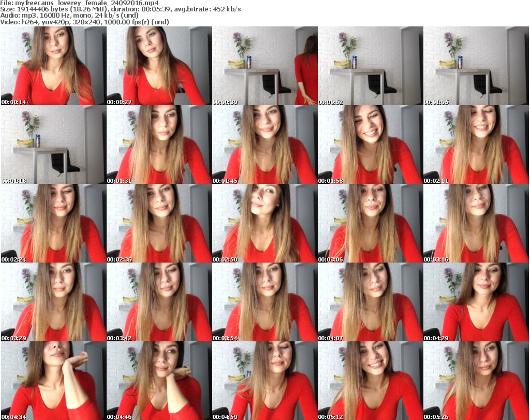The height and width of the screenshot is (420, 530).
Task: Select the thumbnail stamped 00:00:52
Action: pyautogui.click(x=371, y=66)
